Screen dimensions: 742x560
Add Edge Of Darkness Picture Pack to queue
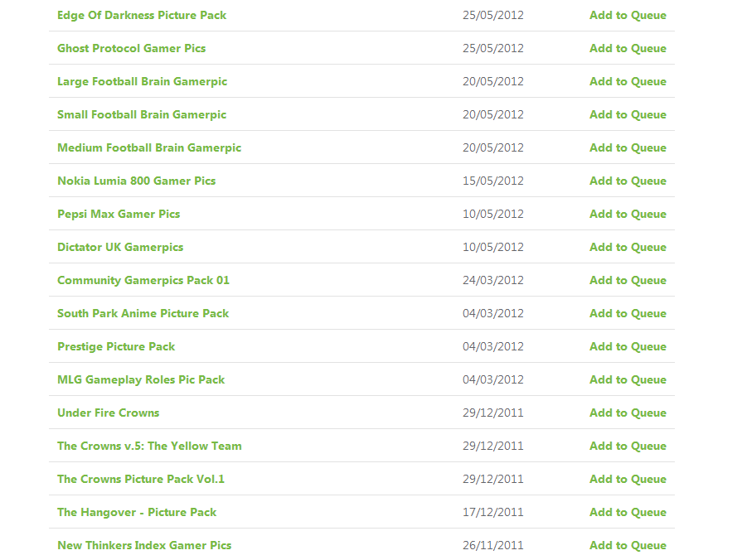[628, 15]
